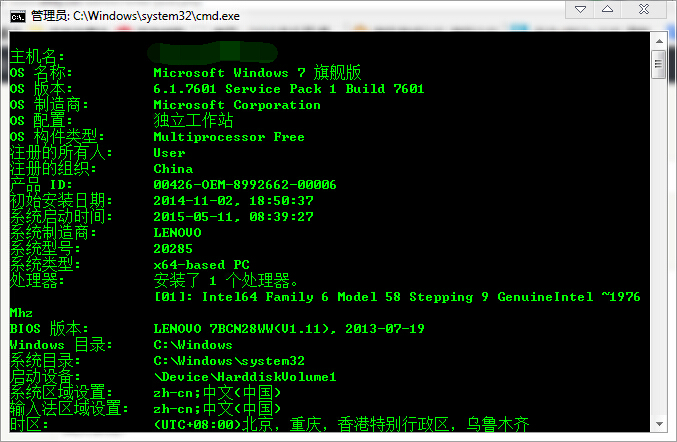Click the wrapped "Mhz" text
The height and width of the screenshot is (442, 677).
pyautogui.click(x=21, y=313)
